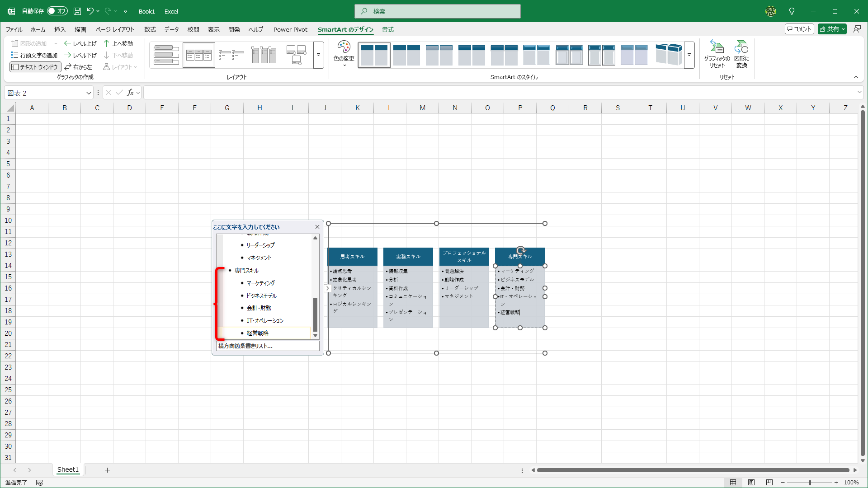The height and width of the screenshot is (488, 868).
Task: Click the zoom slider in status bar
Action: click(809, 483)
